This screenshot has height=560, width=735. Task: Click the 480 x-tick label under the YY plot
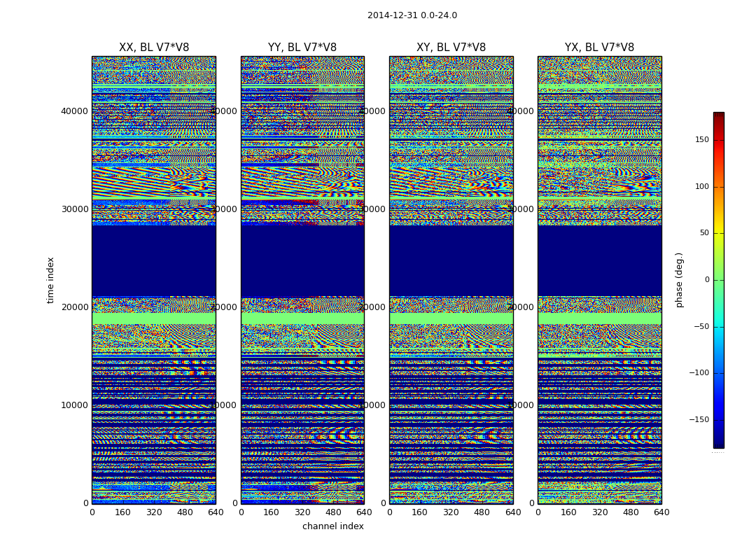click(333, 512)
